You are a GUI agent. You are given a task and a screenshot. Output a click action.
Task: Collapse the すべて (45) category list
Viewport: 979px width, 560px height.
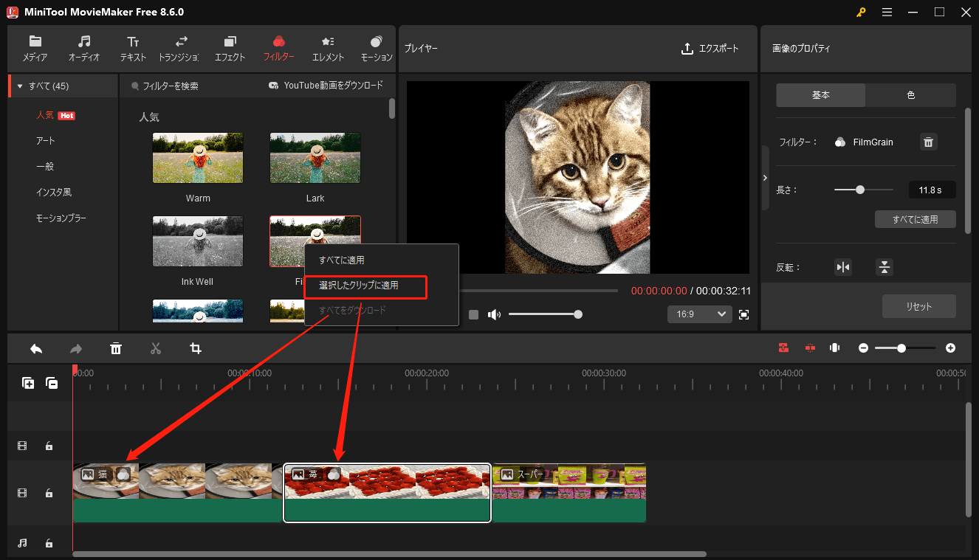(x=19, y=85)
